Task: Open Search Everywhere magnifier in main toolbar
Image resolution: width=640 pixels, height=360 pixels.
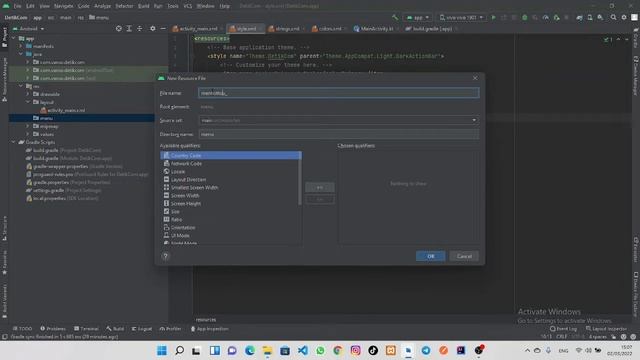Action: [613, 18]
